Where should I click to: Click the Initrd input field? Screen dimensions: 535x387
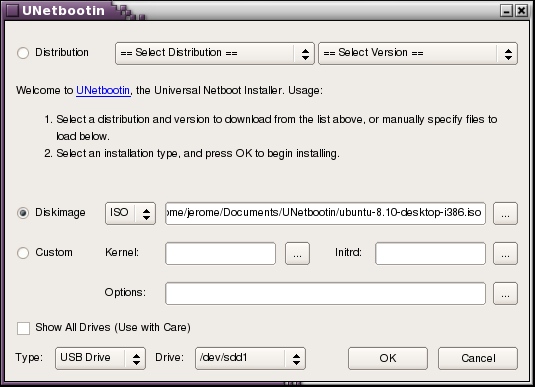(430, 253)
